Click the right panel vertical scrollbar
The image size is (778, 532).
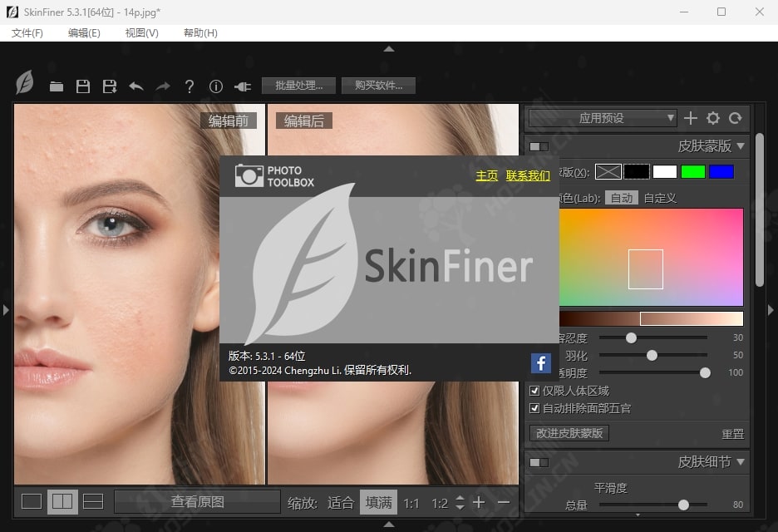point(760,209)
